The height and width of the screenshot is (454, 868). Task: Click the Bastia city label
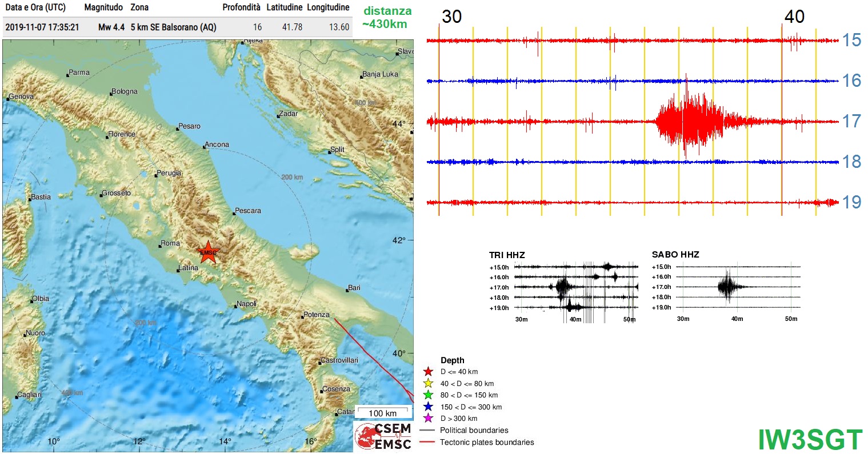(41, 197)
